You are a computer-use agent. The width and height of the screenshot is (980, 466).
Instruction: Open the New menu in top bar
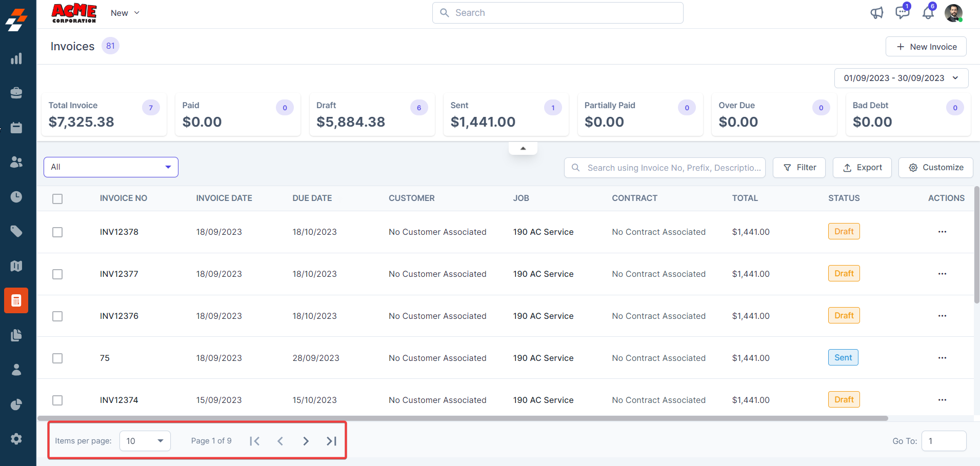(x=125, y=13)
